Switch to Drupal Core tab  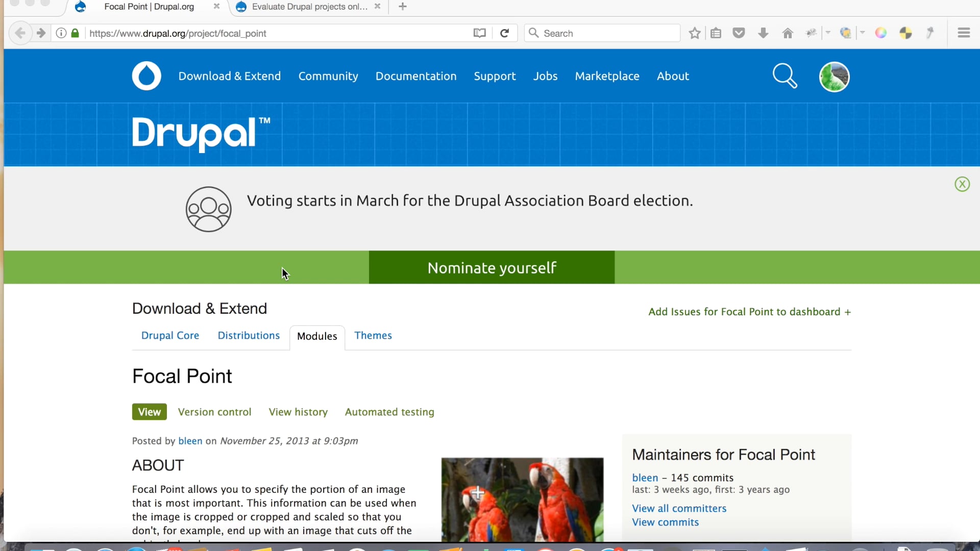coord(170,336)
